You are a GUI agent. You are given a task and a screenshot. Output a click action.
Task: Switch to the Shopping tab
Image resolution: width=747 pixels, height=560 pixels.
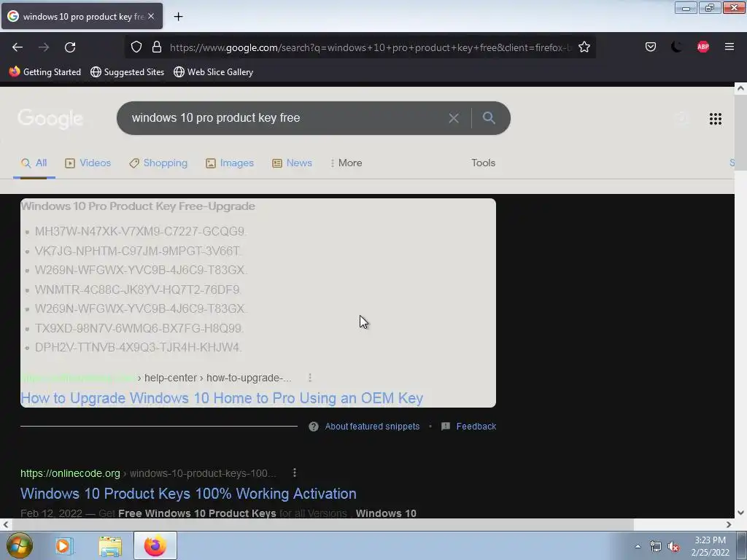[x=158, y=163]
